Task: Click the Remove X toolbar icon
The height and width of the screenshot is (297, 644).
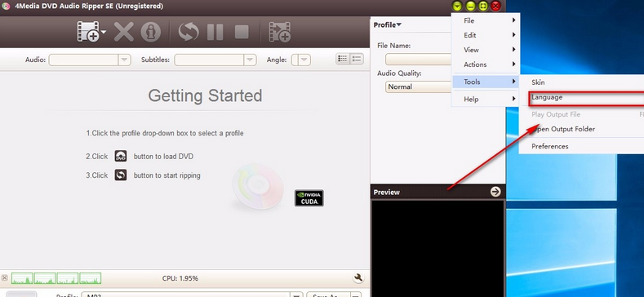Action: click(x=123, y=32)
